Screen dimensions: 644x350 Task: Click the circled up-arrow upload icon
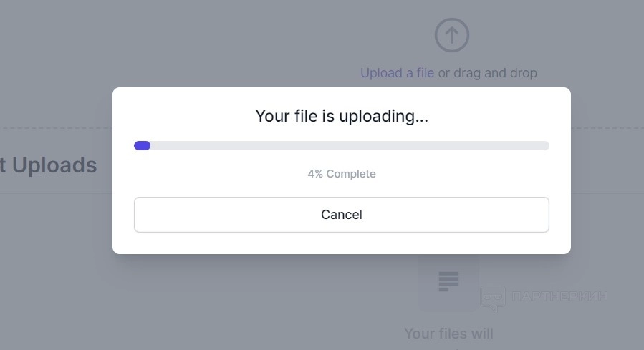451,35
